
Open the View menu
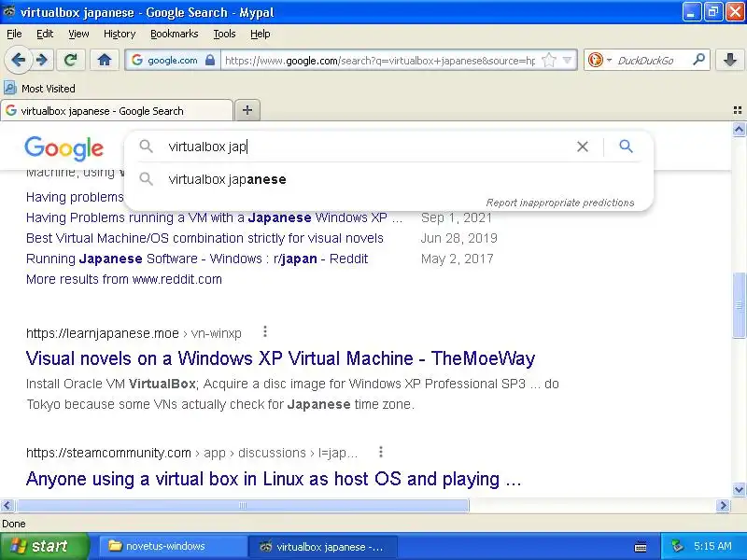coord(78,34)
